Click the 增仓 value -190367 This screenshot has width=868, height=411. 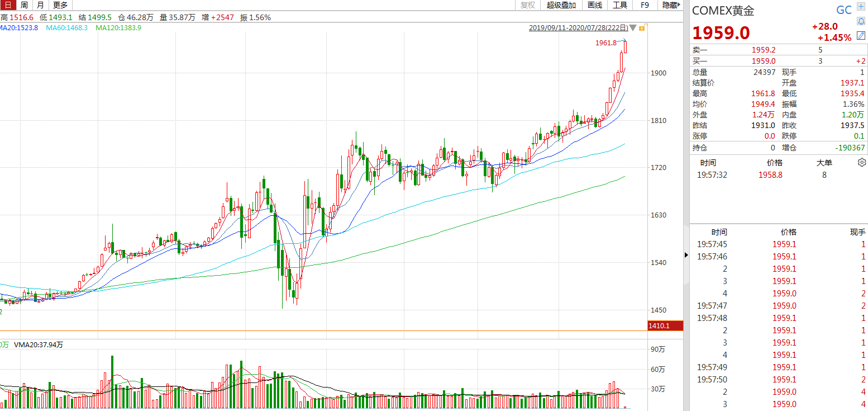[851, 148]
